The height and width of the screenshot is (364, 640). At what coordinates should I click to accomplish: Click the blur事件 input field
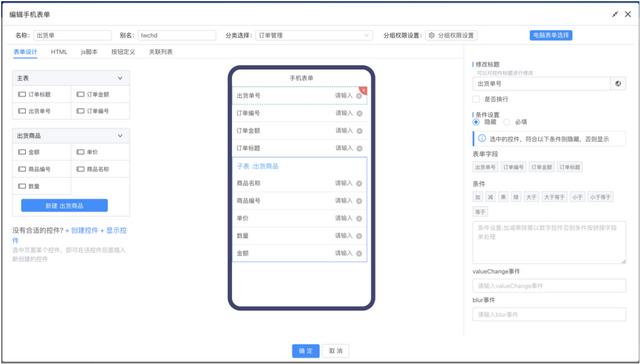549,314
